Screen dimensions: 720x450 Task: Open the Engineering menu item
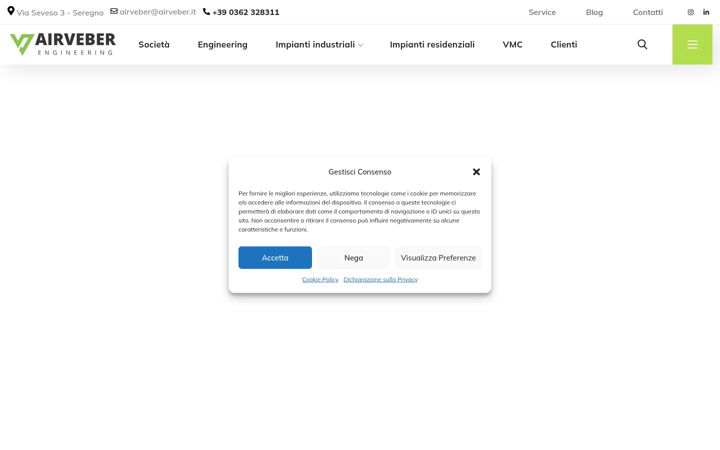click(x=223, y=45)
